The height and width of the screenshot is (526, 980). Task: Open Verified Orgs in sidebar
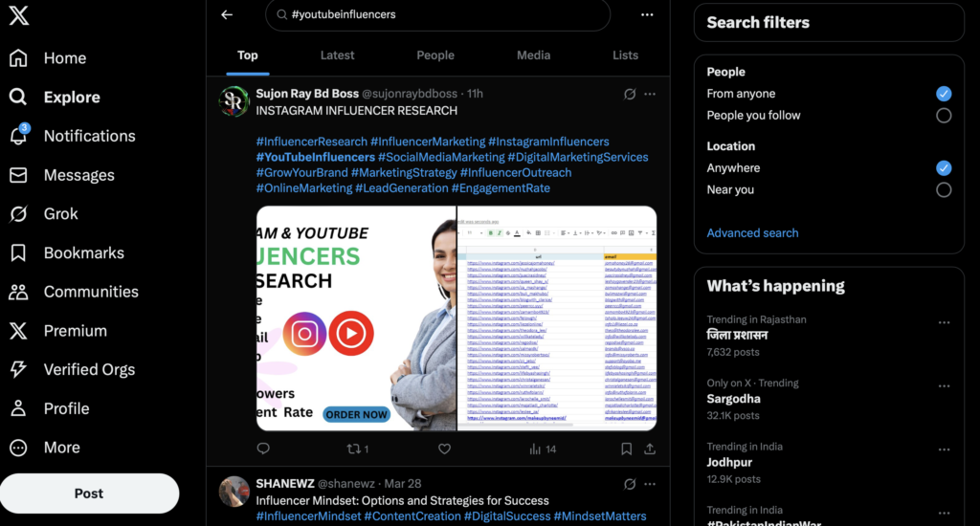(x=72, y=369)
